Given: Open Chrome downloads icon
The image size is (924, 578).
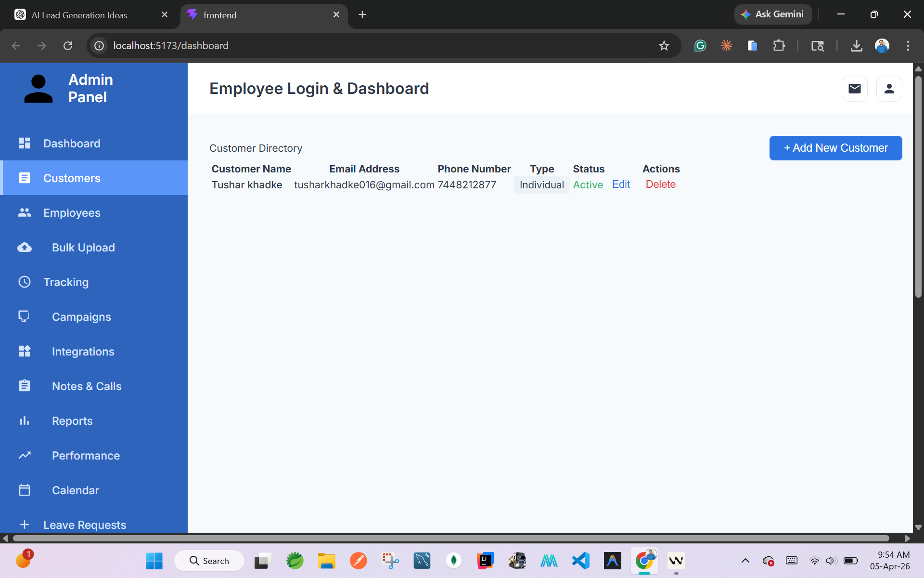Looking at the screenshot, I should pos(856,46).
